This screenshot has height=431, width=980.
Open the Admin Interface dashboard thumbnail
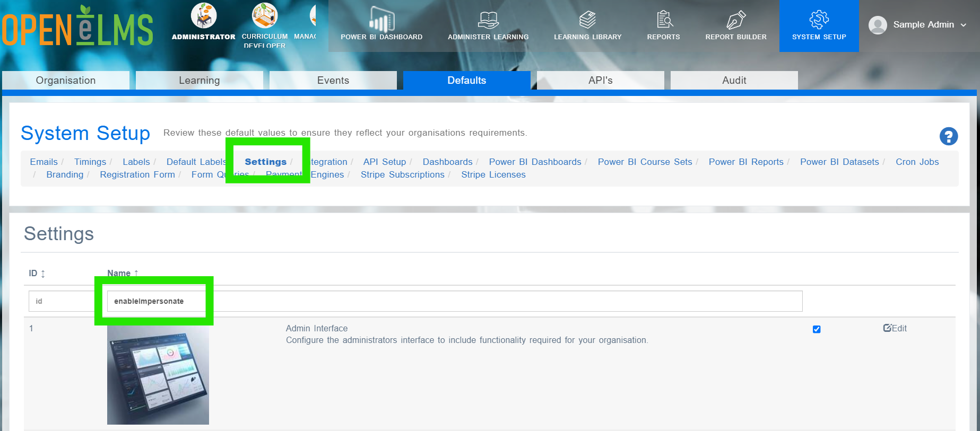[x=158, y=375]
